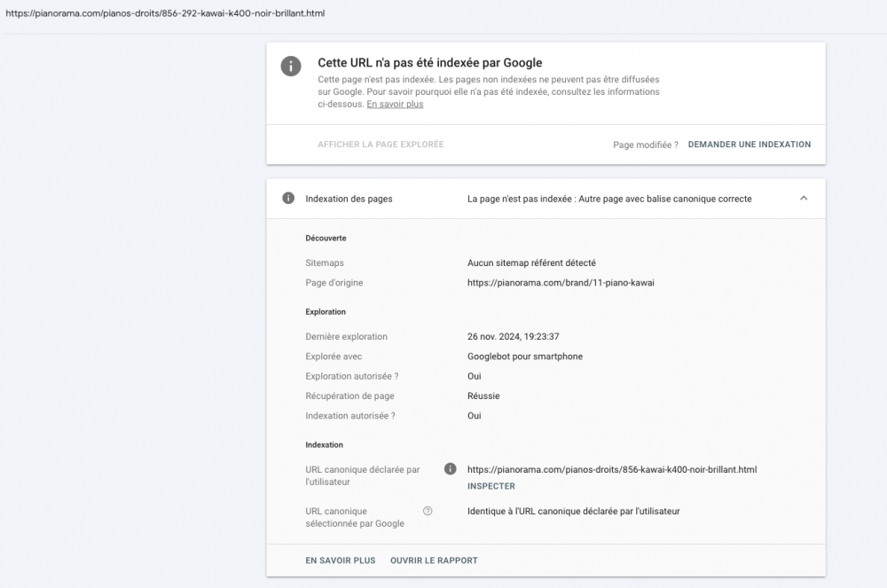The height and width of the screenshot is (588, 887).
Task: Select OUVRIR LE RAPPORT
Action: pyautogui.click(x=434, y=561)
